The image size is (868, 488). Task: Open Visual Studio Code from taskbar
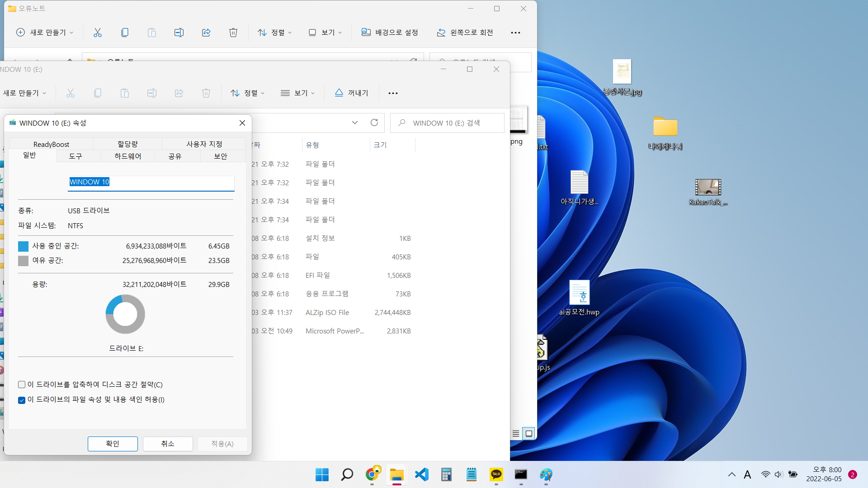point(421,474)
